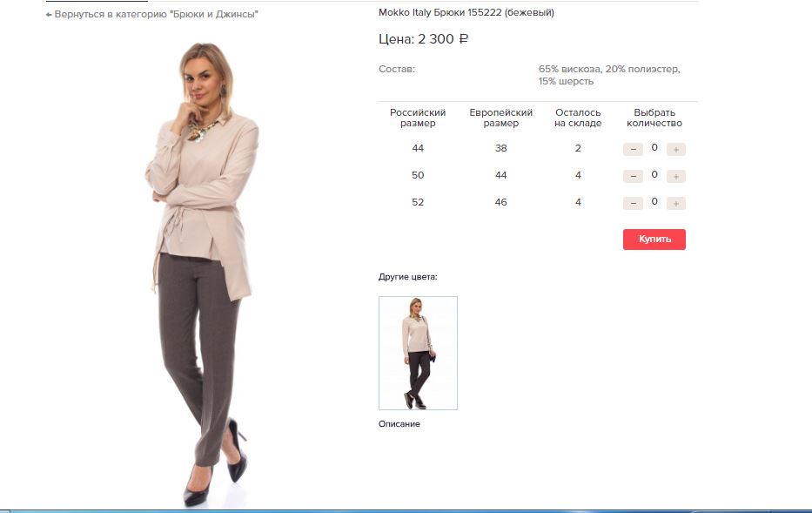The height and width of the screenshot is (513, 812).
Task: Click the quantity value for size 44
Action: pyautogui.click(x=654, y=148)
